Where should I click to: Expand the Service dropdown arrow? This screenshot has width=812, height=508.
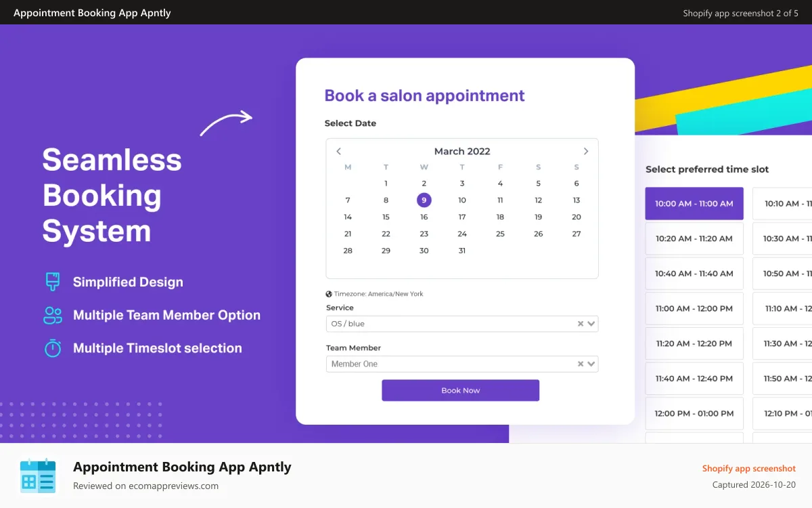point(591,324)
